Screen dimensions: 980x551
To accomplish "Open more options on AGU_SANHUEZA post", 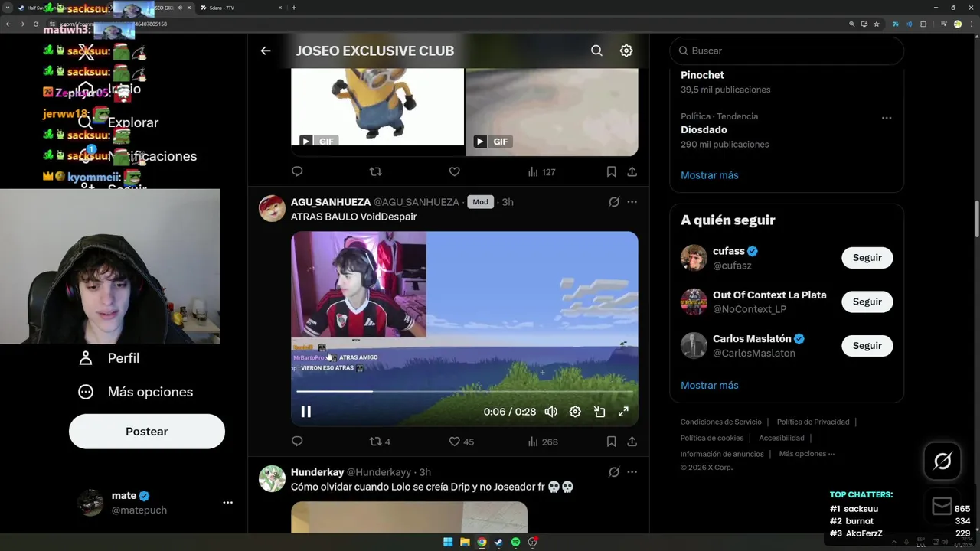I will click(x=632, y=202).
